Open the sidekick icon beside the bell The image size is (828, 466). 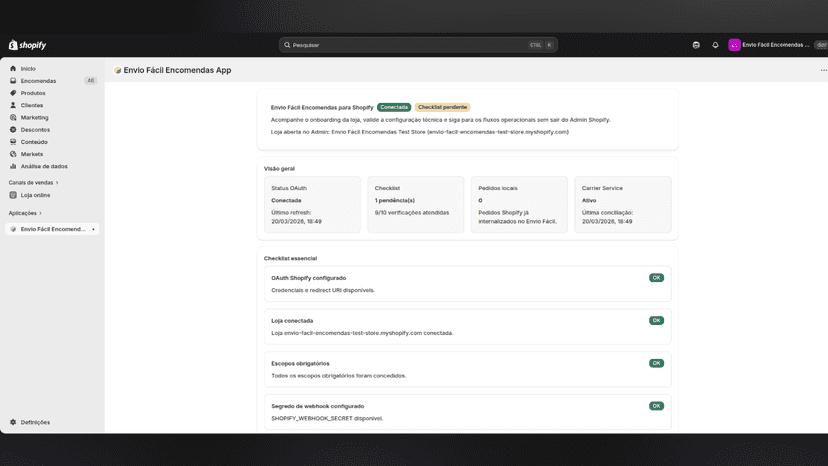[696, 45]
